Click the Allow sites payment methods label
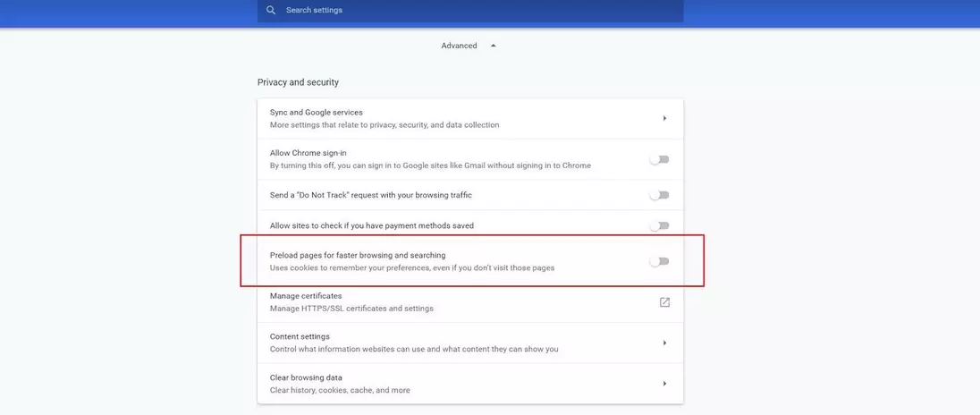This screenshot has height=415, width=980. tap(371, 226)
